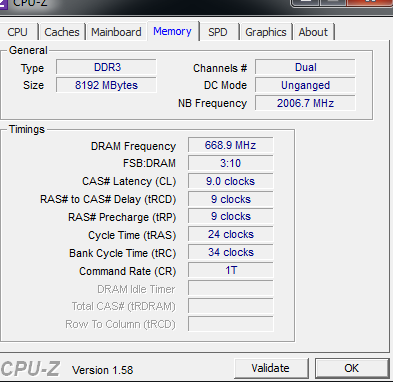Click the tRP 9 clocks value
This screenshot has height=382, width=393.
point(231,216)
